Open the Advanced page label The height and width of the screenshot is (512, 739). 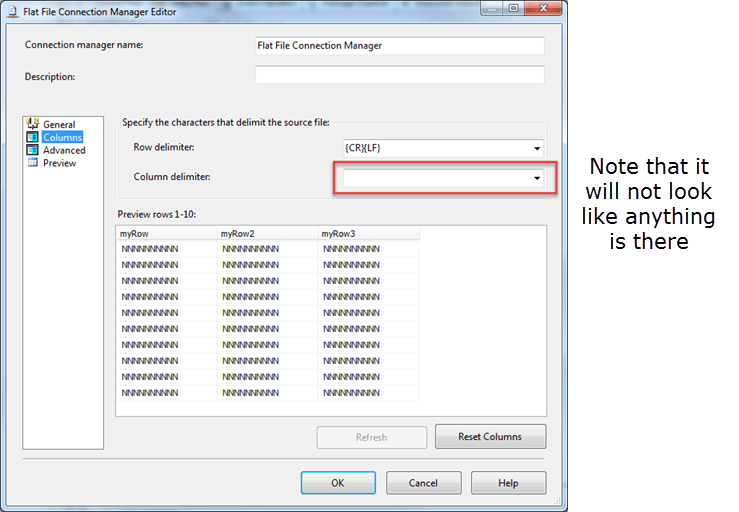click(64, 150)
